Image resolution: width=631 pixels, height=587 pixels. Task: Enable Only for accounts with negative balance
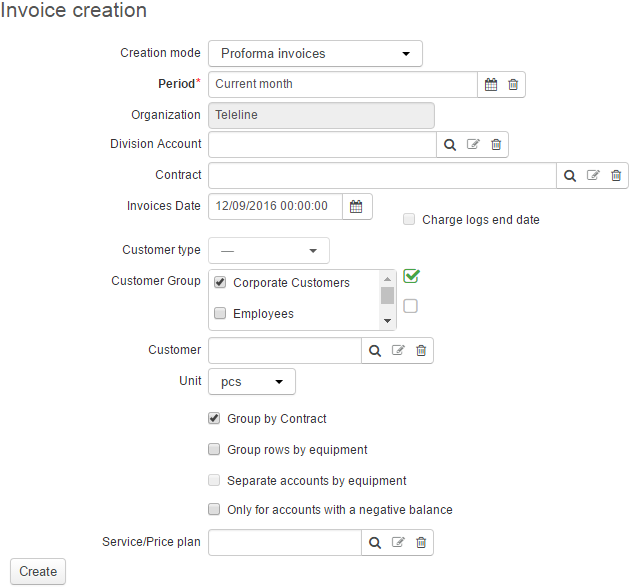coord(214,509)
